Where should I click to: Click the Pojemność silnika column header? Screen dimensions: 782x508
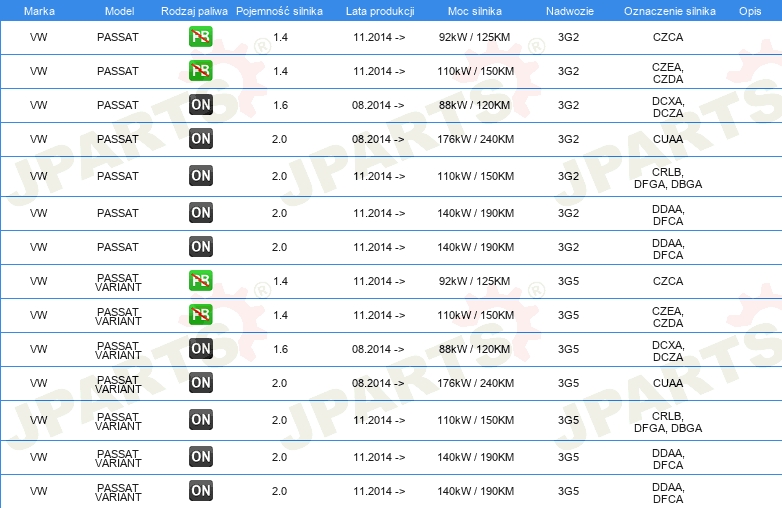pyautogui.click(x=279, y=11)
